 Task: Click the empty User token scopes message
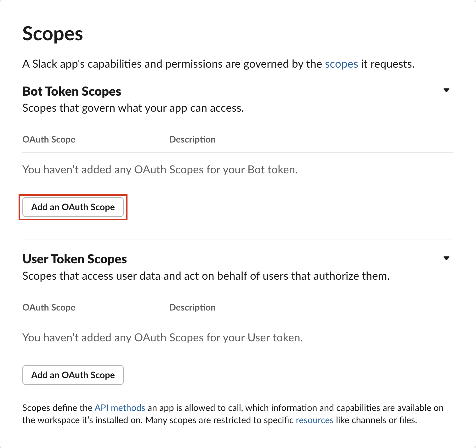162,338
